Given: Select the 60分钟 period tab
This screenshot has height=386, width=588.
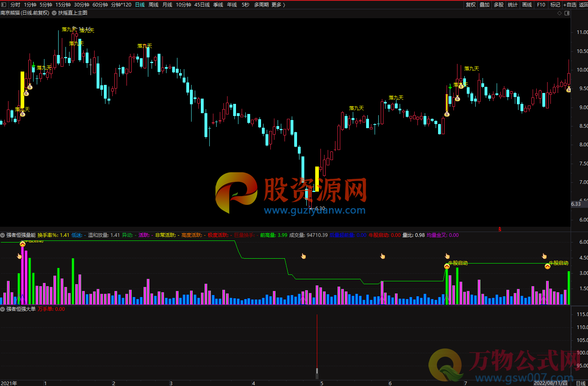Looking at the screenshot, I should point(100,4).
